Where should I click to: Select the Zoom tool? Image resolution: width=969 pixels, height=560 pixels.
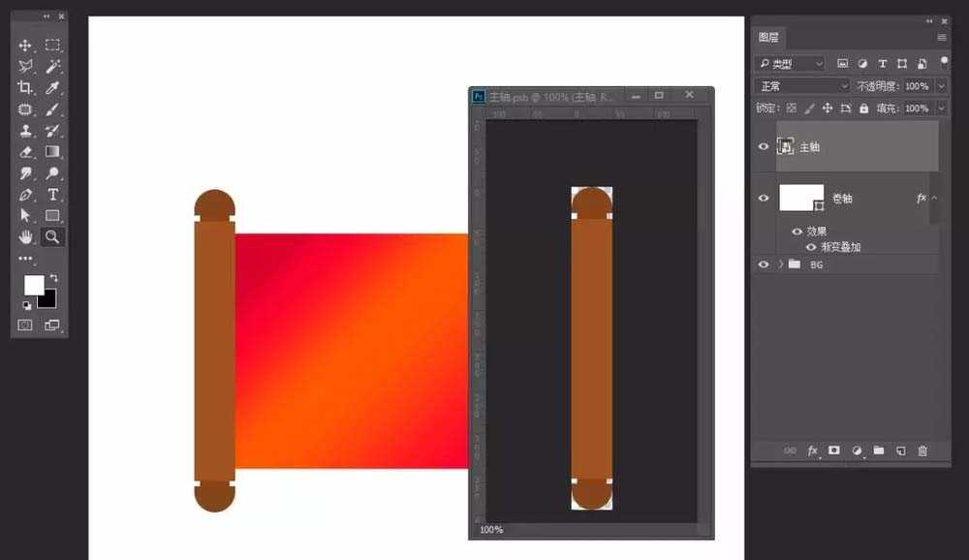(52, 236)
